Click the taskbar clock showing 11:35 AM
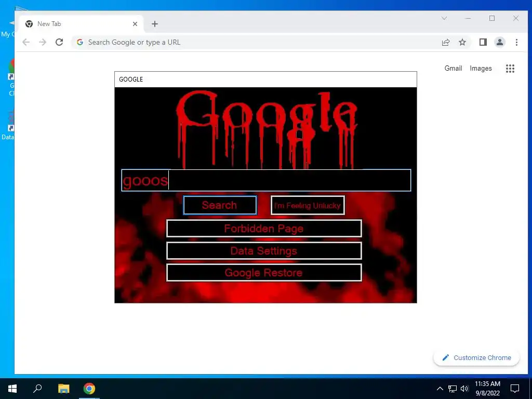The width and height of the screenshot is (532, 399). (487, 389)
